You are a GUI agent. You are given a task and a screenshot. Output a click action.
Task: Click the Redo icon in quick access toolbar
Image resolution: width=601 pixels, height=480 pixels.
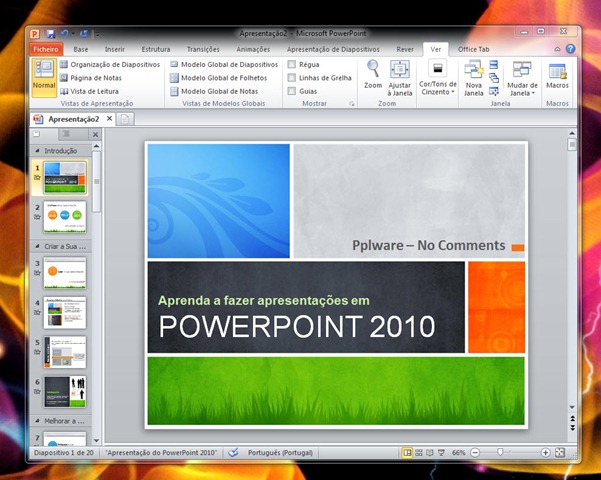pos(84,34)
